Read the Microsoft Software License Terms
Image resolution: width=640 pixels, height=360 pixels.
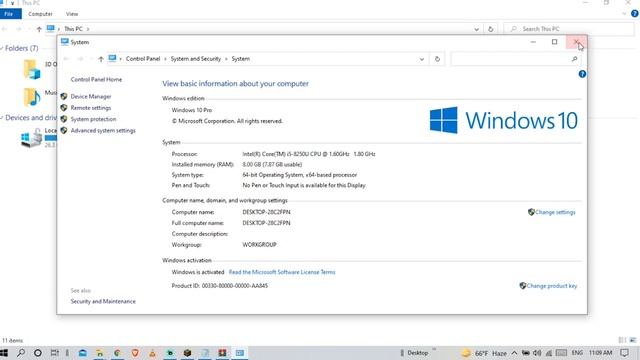[282, 272]
